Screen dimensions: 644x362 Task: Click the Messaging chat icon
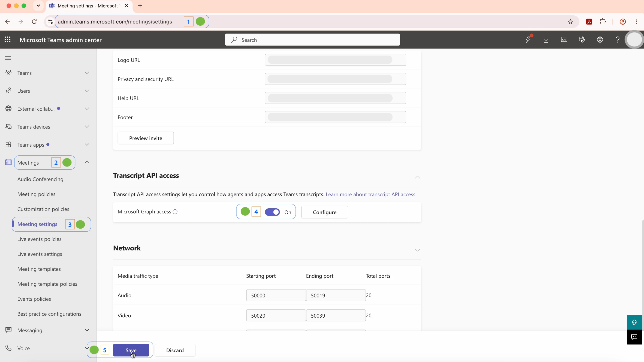coord(9,330)
